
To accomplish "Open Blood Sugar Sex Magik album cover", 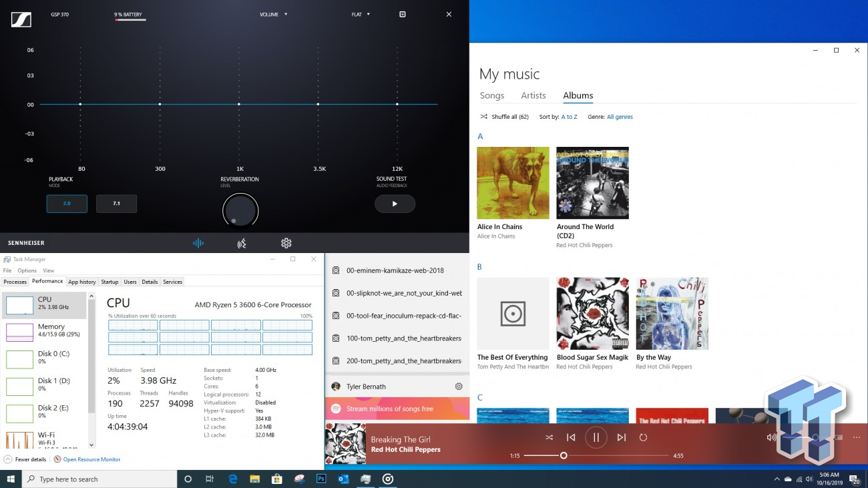I will tap(592, 314).
